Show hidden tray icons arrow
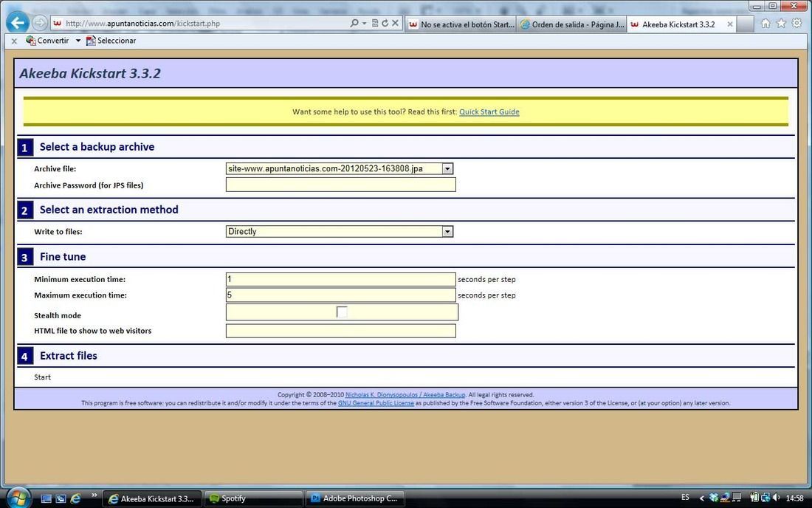The height and width of the screenshot is (508, 812). 702,498
